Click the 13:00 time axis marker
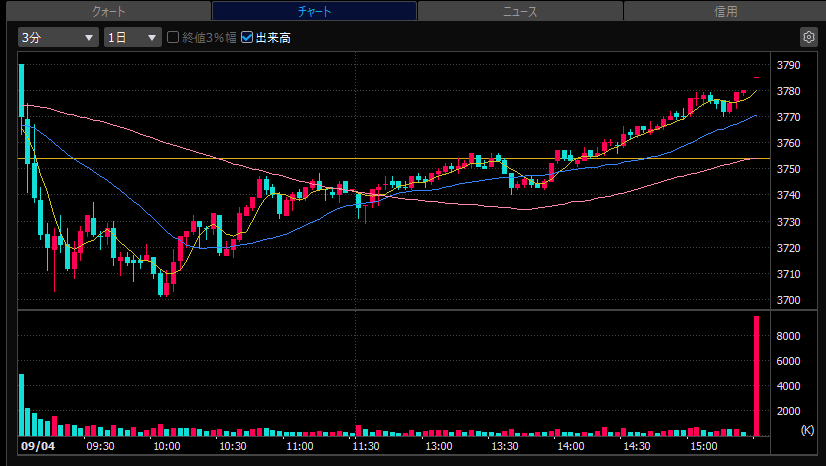The width and height of the screenshot is (826, 466). [x=439, y=446]
